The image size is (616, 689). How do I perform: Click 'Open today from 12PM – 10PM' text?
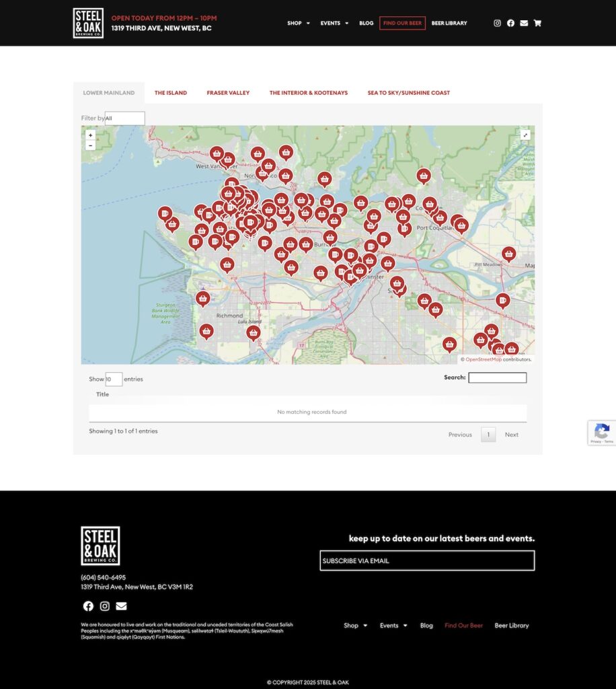(164, 18)
